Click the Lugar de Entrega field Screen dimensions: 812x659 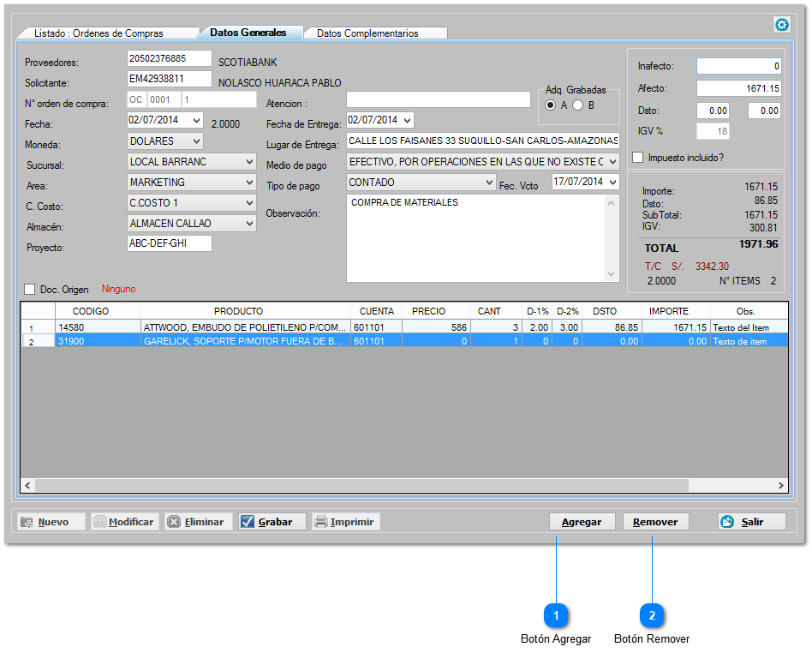[482, 141]
